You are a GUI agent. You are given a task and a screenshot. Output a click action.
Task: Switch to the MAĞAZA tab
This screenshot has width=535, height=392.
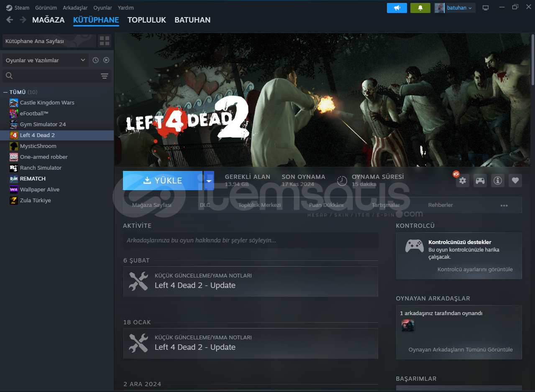[49, 20]
